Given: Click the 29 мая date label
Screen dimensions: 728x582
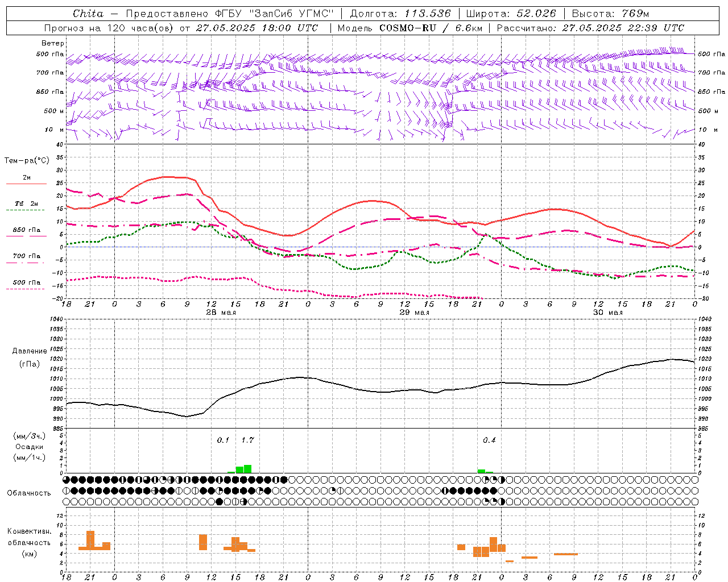Looking at the screenshot, I should click(414, 313).
